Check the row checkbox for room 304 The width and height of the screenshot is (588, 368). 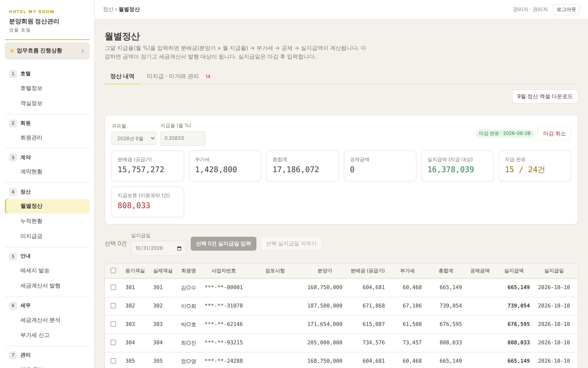113,342
